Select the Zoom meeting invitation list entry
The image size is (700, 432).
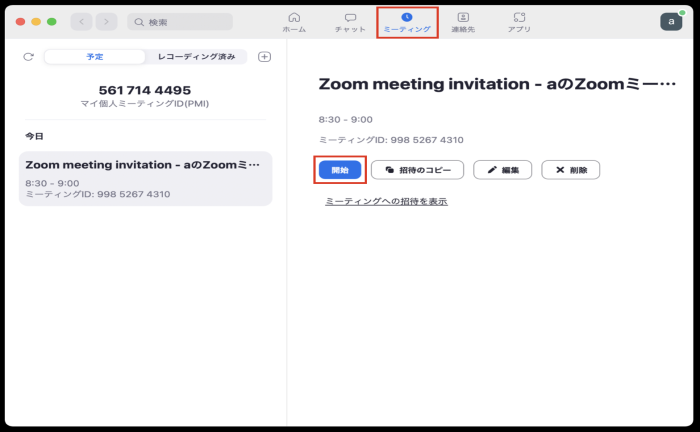(x=146, y=179)
